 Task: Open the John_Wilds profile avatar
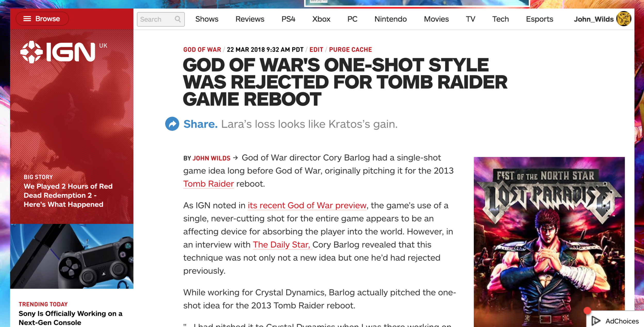[623, 19]
